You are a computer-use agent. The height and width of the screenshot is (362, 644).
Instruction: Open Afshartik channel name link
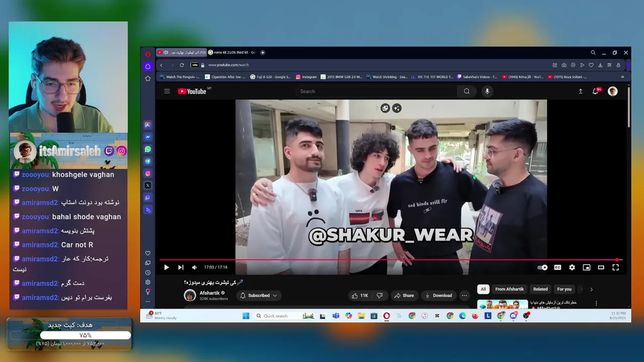pos(209,293)
